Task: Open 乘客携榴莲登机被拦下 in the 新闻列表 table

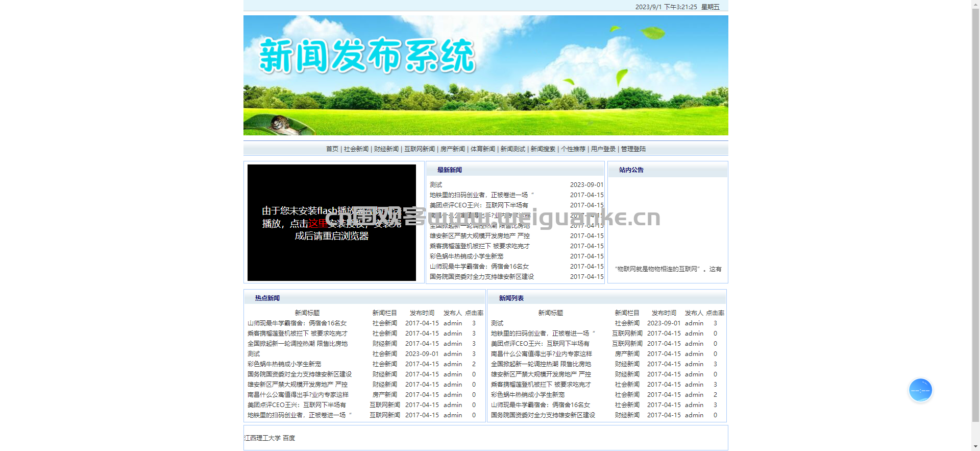Action: point(541,385)
